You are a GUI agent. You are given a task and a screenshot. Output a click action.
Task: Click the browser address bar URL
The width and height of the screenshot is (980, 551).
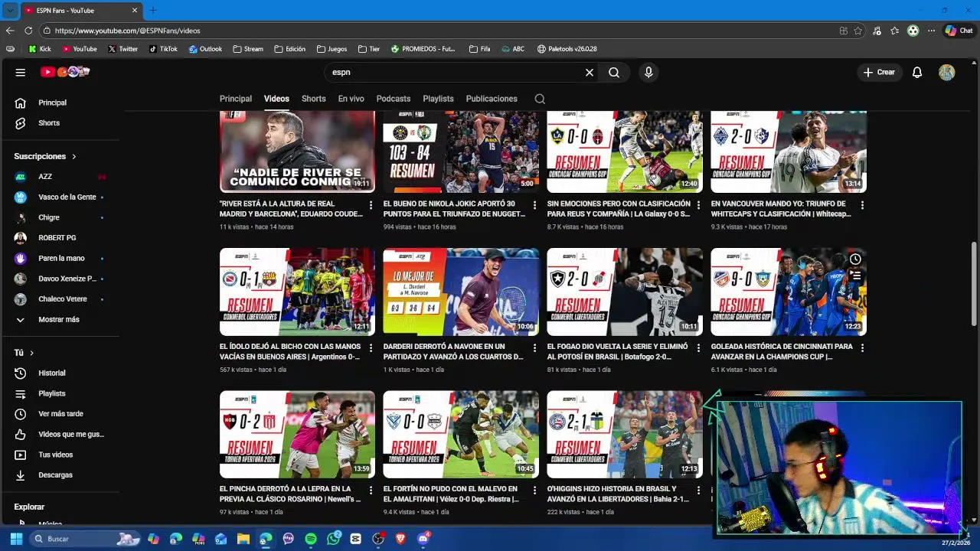pos(128,31)
